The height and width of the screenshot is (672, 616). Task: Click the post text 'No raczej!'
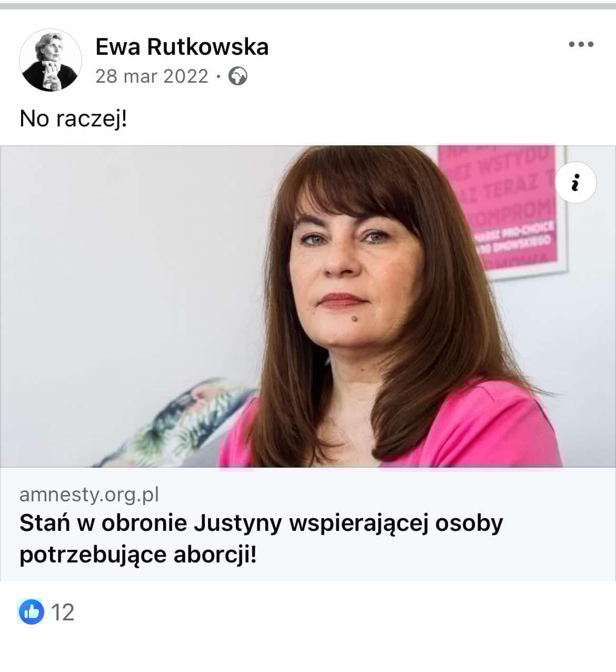[x=73, y=118]
